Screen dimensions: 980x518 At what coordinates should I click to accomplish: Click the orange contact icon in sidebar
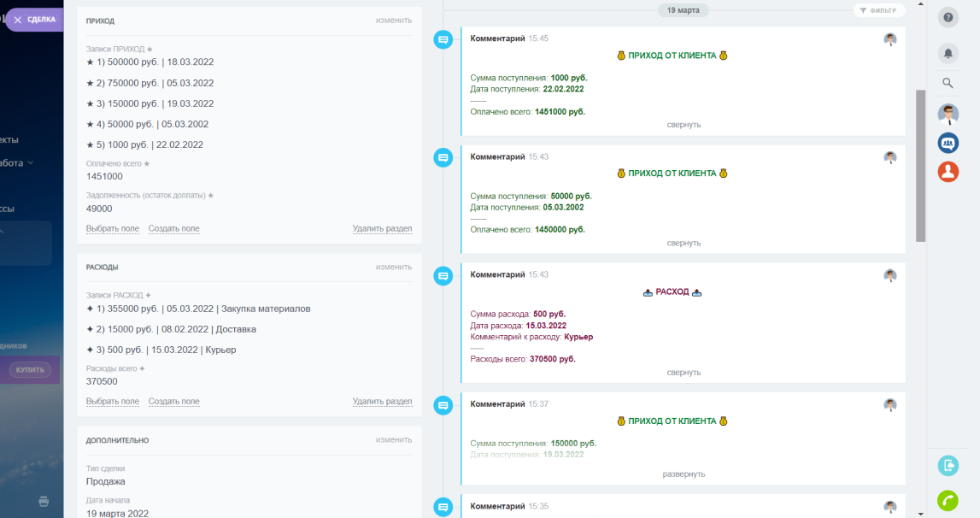(x=948, y=172)
